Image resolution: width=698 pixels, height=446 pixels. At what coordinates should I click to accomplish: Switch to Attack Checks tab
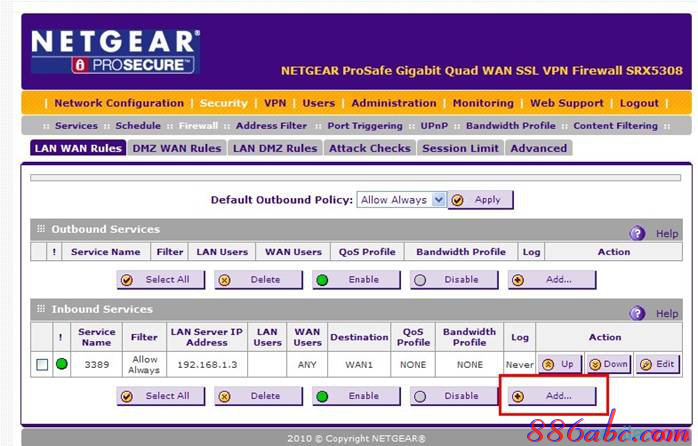click(370, 148)
